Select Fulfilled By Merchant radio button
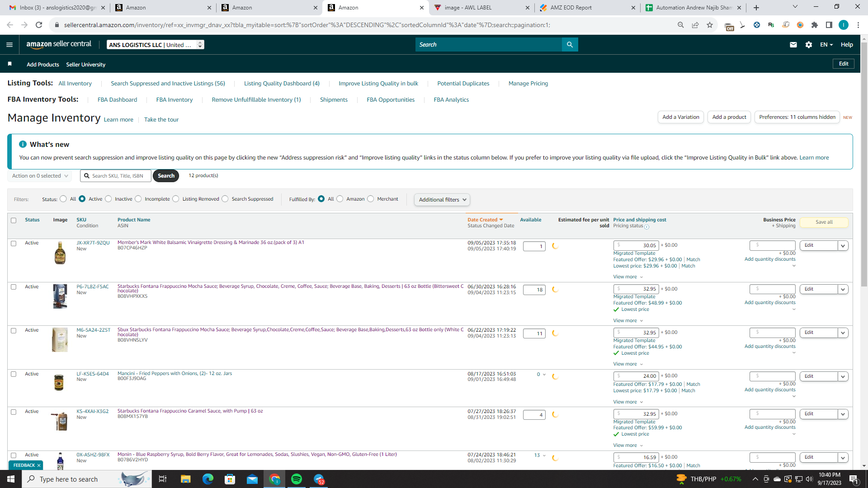 tap(371, 199)
